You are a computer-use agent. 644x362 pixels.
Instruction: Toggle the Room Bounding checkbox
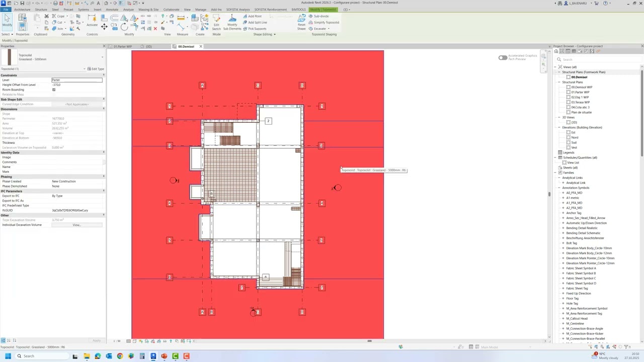[x=54, y=89]
